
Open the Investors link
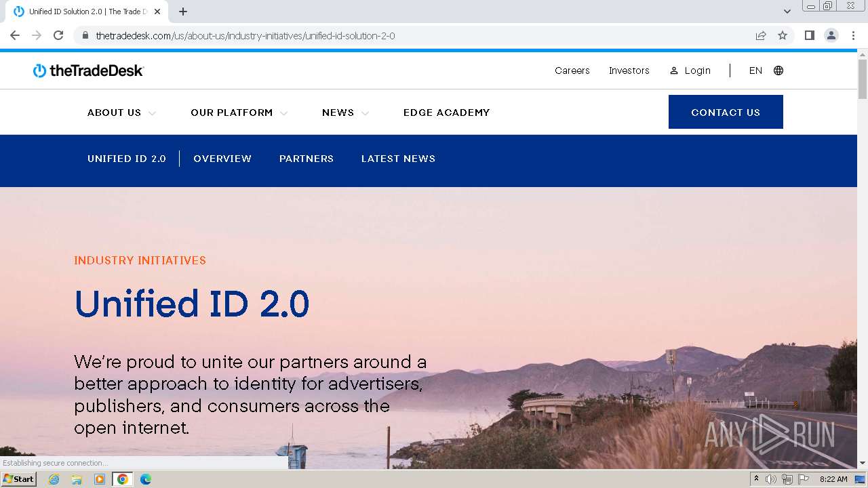629,70
